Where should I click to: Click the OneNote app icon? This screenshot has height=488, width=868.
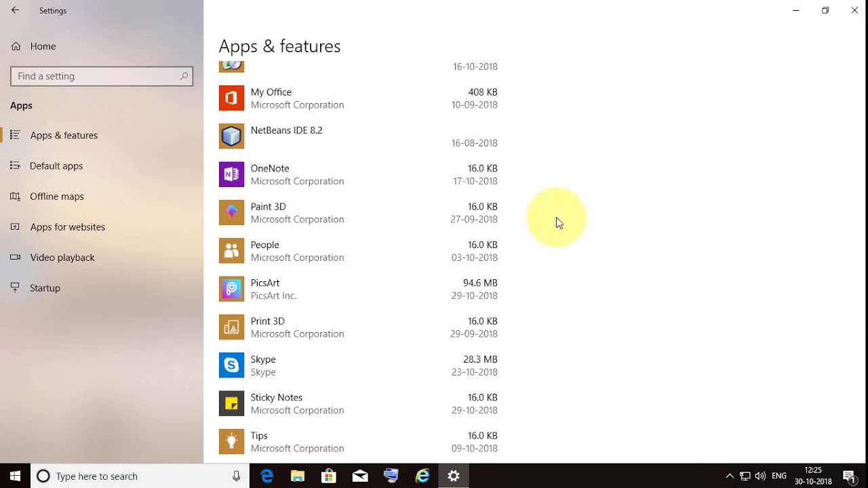pos(231,174)
